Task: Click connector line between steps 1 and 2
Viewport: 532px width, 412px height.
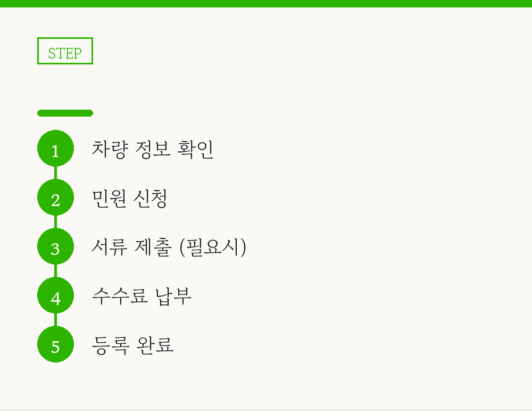Action: [x=55, y=173]
